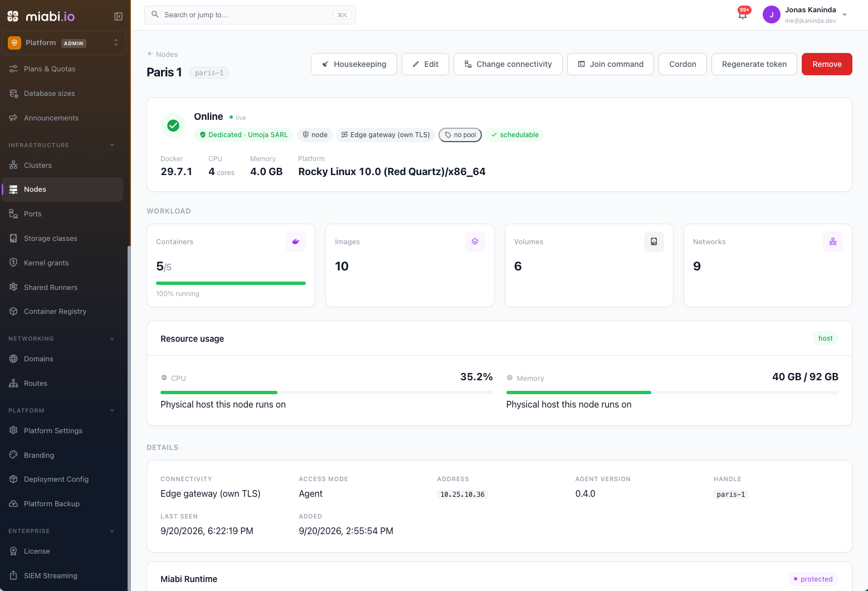868x591 pixels.
Task: Collapse the sidebar panel icon
Action: pos(118,16)
